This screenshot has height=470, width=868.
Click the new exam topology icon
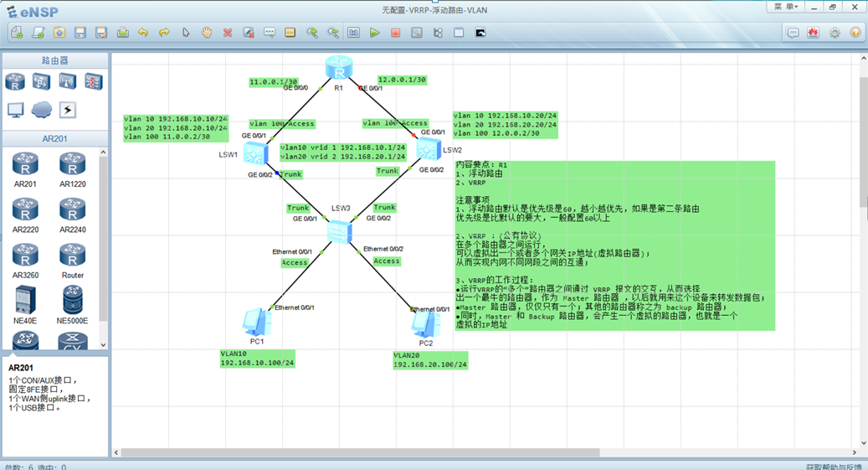point(39,33)
